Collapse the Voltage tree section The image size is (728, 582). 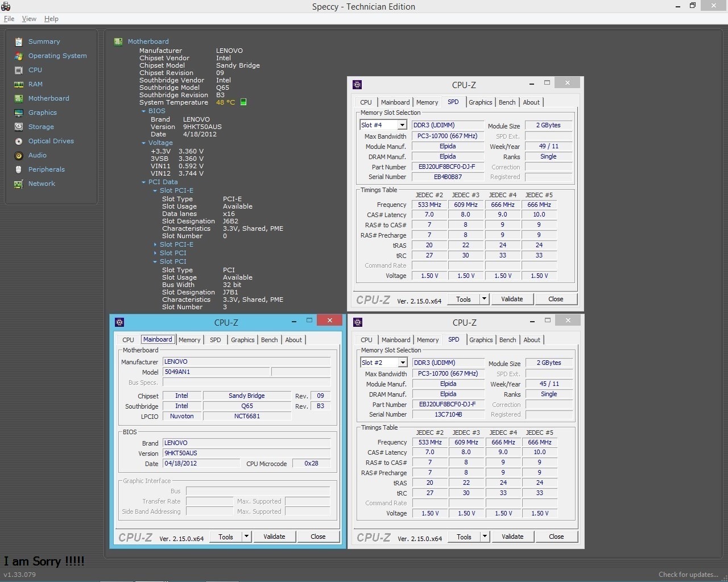[x=143, y=143]
